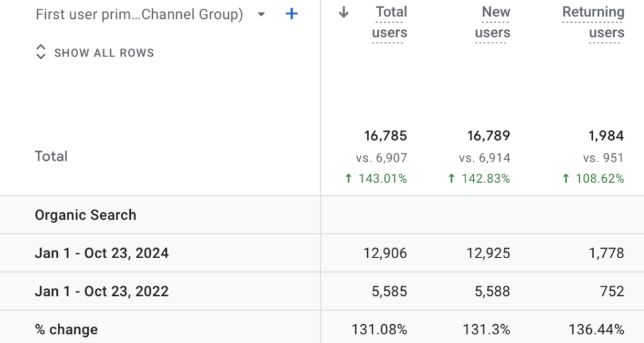This screenshot has width=644, height=343.
Task: Select the First user primary Channel Group dimension label
Action: coord(139,14)
